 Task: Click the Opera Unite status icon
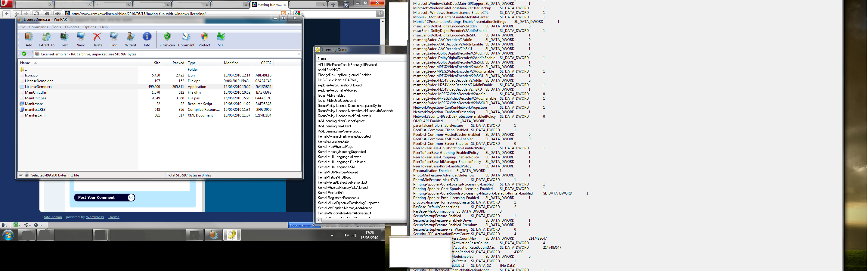26,225
